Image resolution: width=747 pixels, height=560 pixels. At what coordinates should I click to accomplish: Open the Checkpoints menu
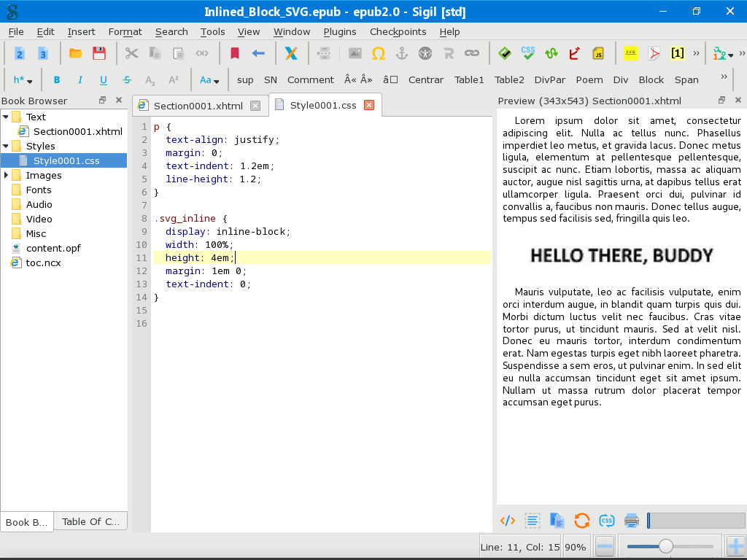click(398, 32)
